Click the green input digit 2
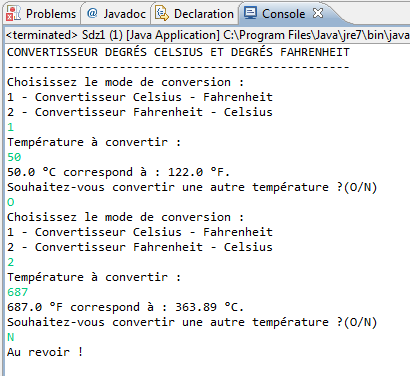 [x=11, y=262]
